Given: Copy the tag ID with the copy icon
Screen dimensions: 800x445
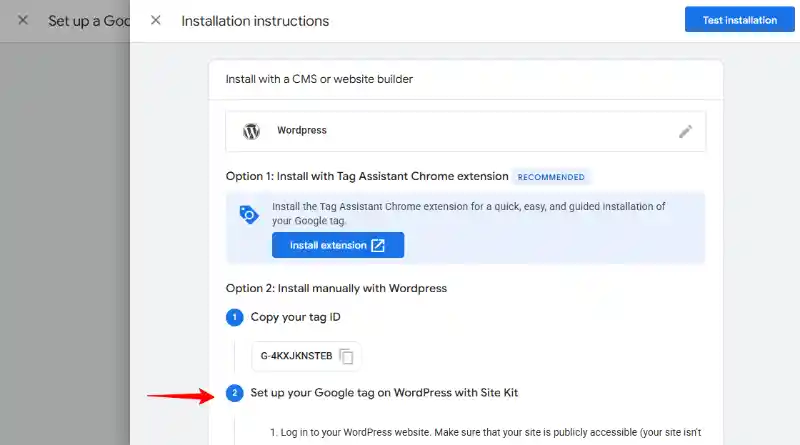Looking at the screenshot, I should tap(346, 356).
